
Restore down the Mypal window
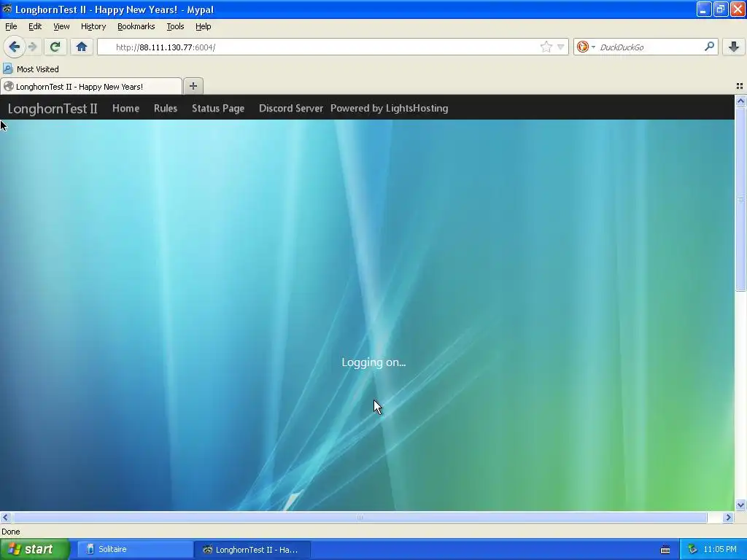720,9
